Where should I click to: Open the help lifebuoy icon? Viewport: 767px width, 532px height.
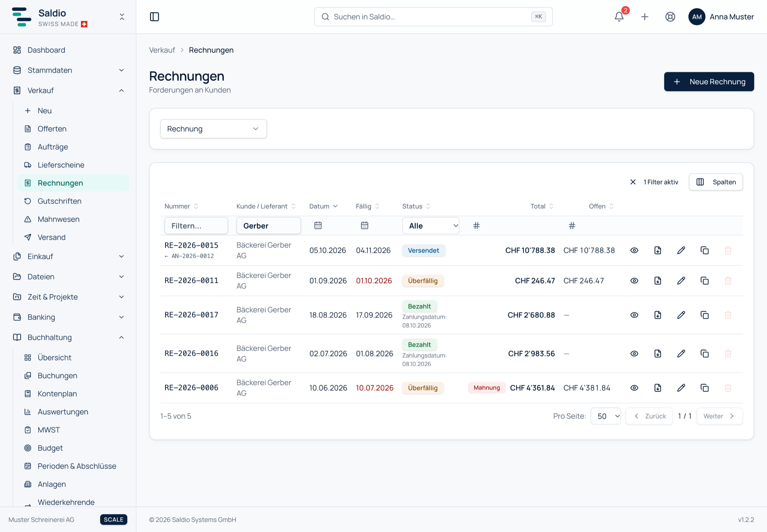(x=670, y=17)
